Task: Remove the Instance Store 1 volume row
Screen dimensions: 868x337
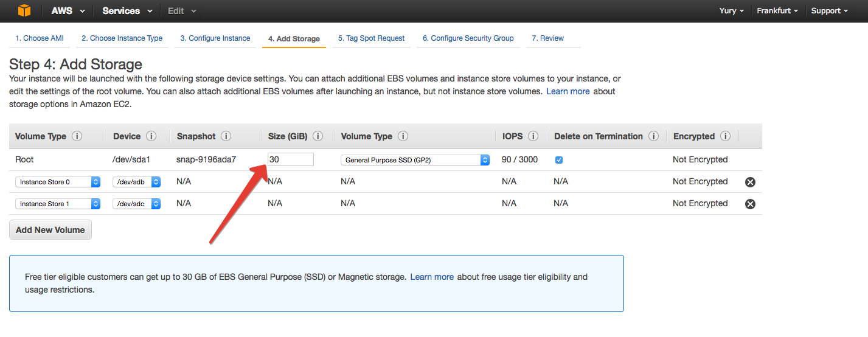Action: pos(750,204)
